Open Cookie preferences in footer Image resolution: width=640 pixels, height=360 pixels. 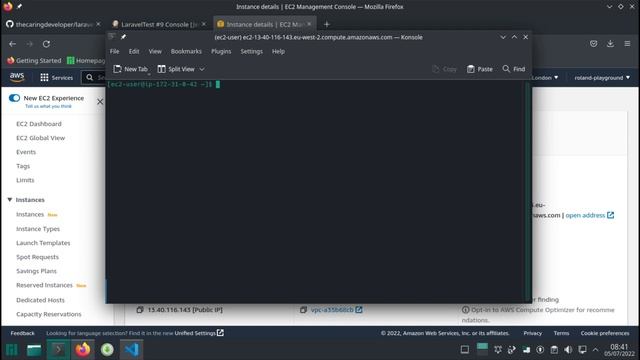pos(605,333)
